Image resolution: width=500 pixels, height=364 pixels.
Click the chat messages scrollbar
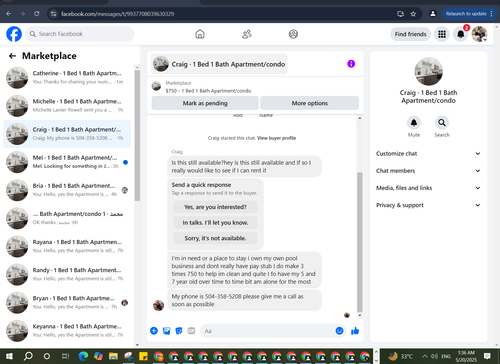(x=360, y=242)
